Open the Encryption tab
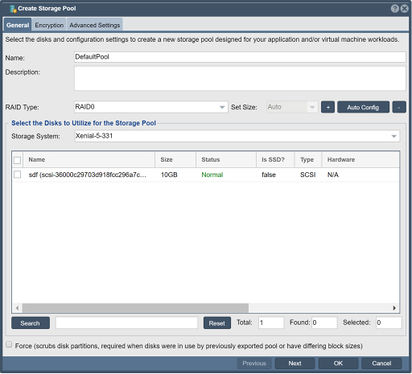 click(49, 25)
